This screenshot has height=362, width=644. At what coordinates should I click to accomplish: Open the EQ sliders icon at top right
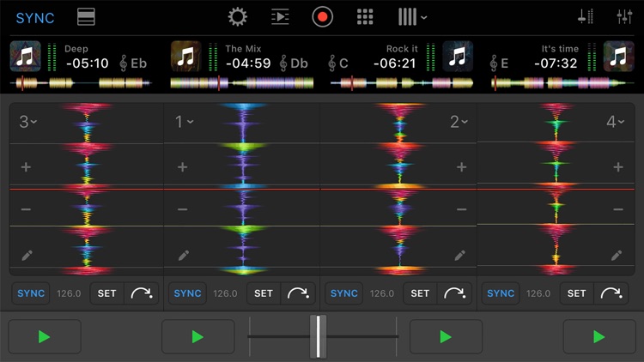(624, 16)
